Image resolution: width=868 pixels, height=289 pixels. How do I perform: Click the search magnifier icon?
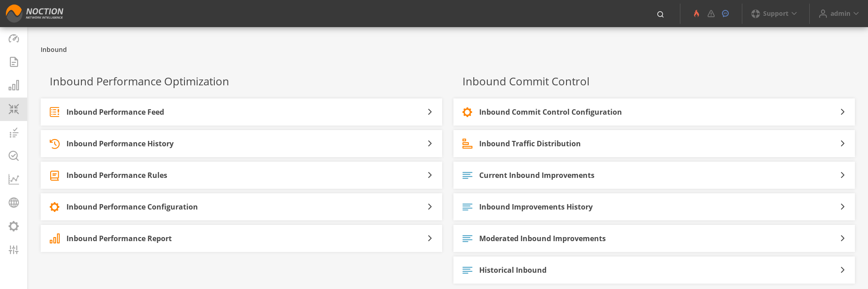point(660,14)
